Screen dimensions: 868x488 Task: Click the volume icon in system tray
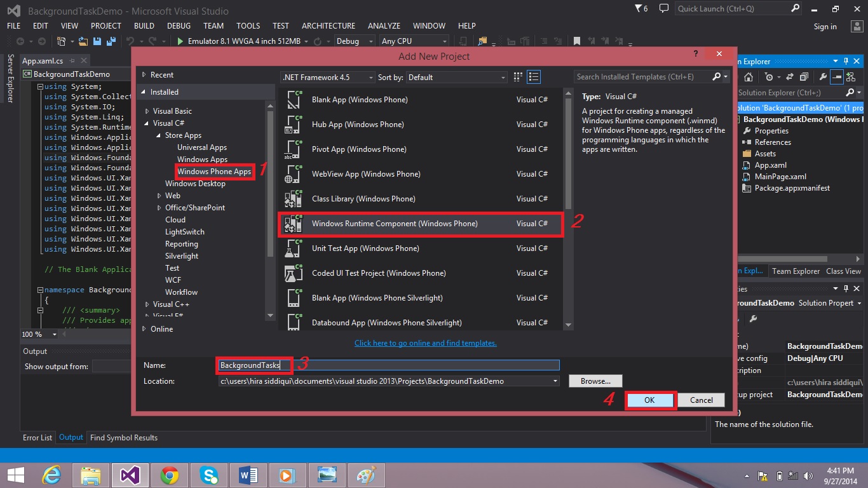[x=808, y=475]
